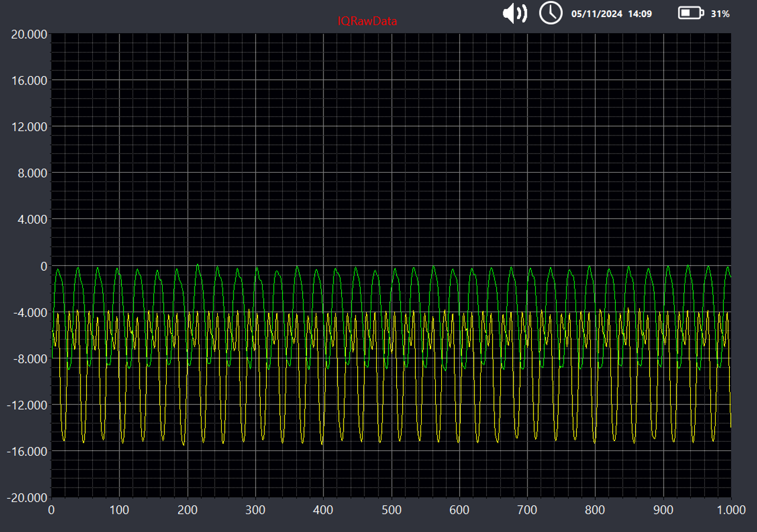This screenshot has height=532, width=757.
Task: Click the battery status icon
Action: coord(690,12)
